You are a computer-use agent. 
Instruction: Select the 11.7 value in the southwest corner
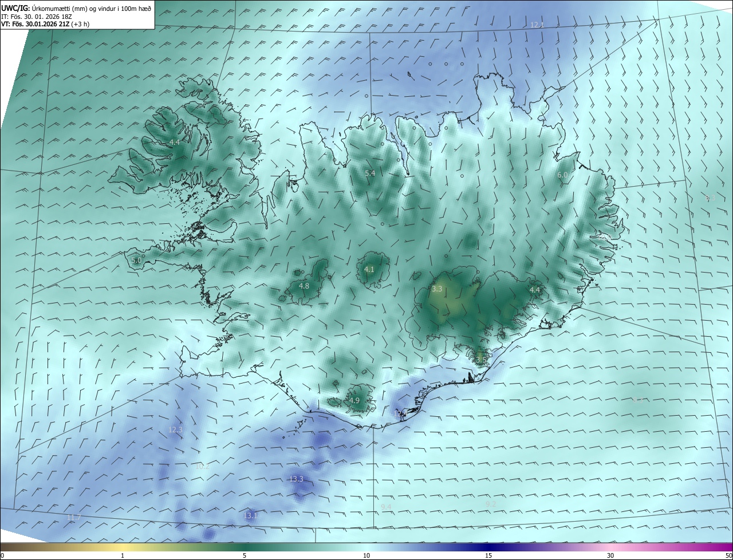(74, 517)
